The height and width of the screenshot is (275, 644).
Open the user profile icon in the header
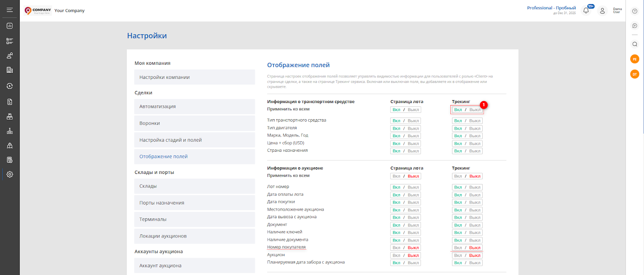click(x=603, y=11)
